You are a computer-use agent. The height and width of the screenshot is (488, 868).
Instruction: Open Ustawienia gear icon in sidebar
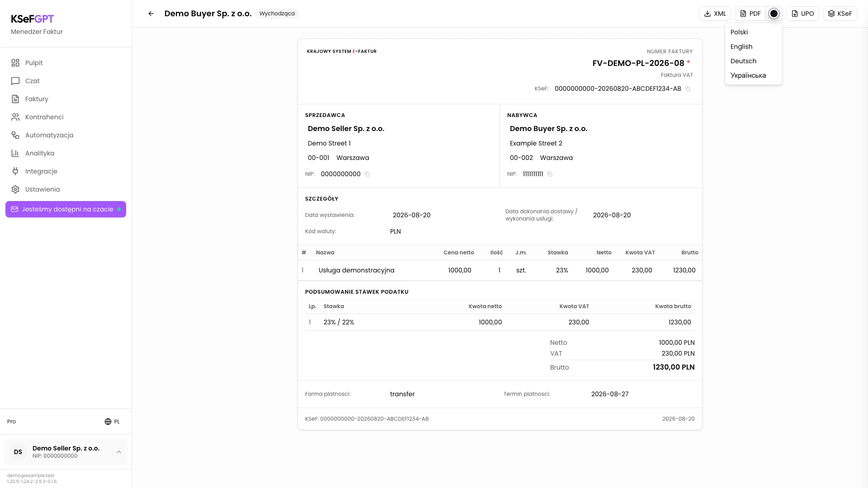(x=15, y=189)
